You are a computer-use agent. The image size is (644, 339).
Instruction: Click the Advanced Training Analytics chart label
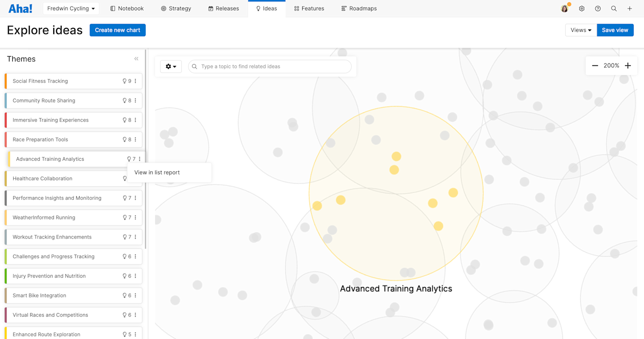coord(396,289)
